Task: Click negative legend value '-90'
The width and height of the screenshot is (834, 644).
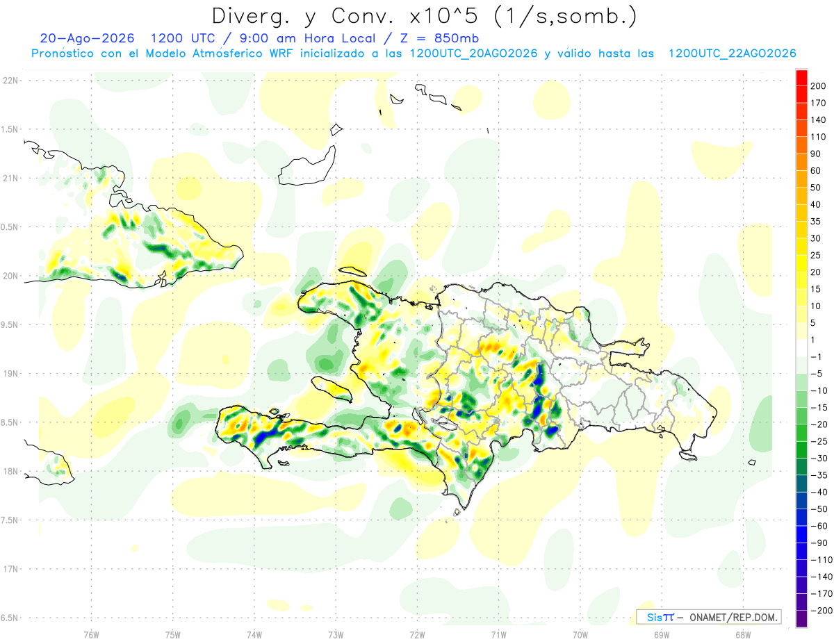Action: (819, 543)
